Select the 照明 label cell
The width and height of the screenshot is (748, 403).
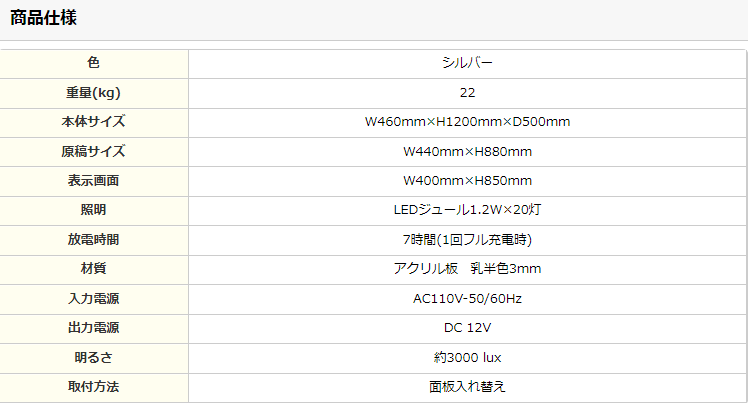(94, 211)
